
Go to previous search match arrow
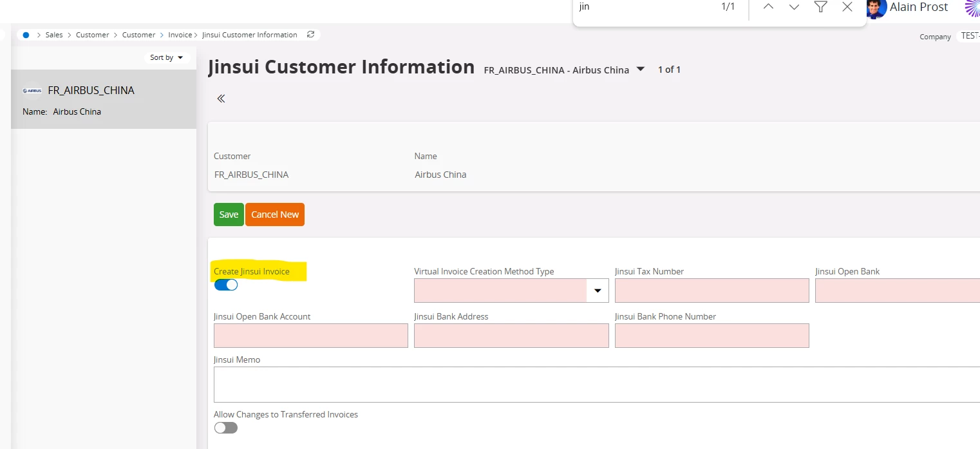pyautogui.click(x=768, y=7)
